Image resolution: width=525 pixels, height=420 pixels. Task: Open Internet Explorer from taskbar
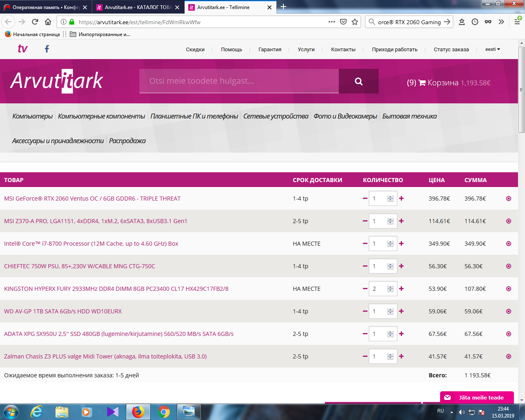click(x=37, y=412)
